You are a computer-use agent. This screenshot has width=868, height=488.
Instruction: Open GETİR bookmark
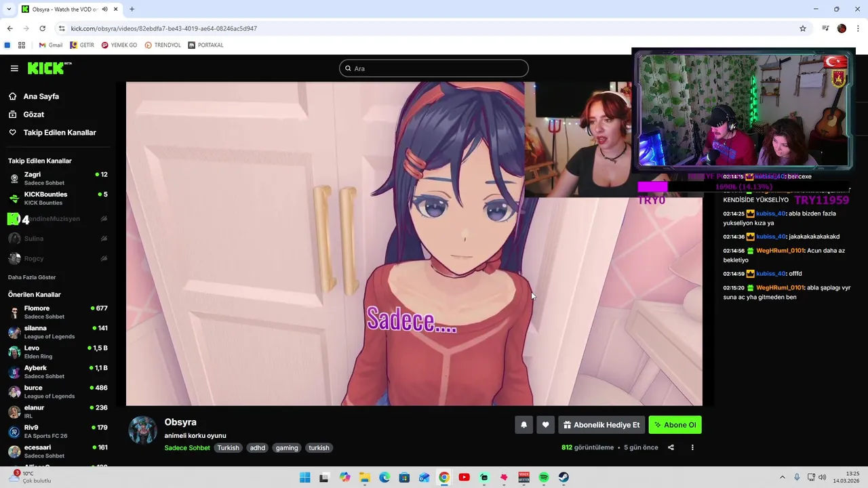coord(82,45)
